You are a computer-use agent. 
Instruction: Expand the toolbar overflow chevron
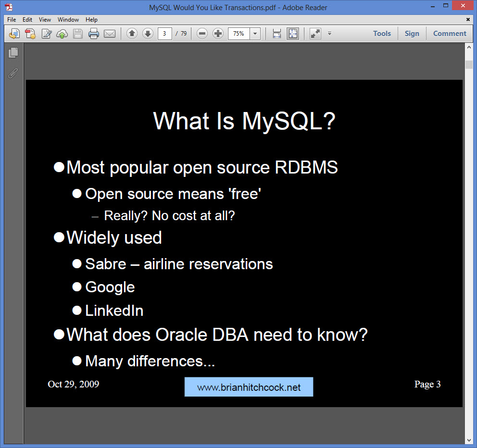pos(329,34)
